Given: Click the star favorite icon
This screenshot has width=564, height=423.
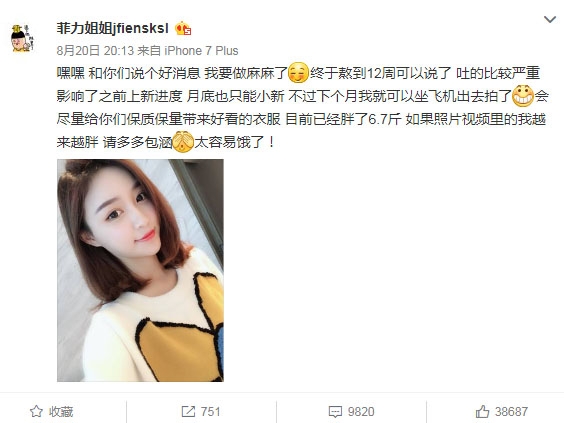Looking at the screenshot, I should (x=36, y=411).
